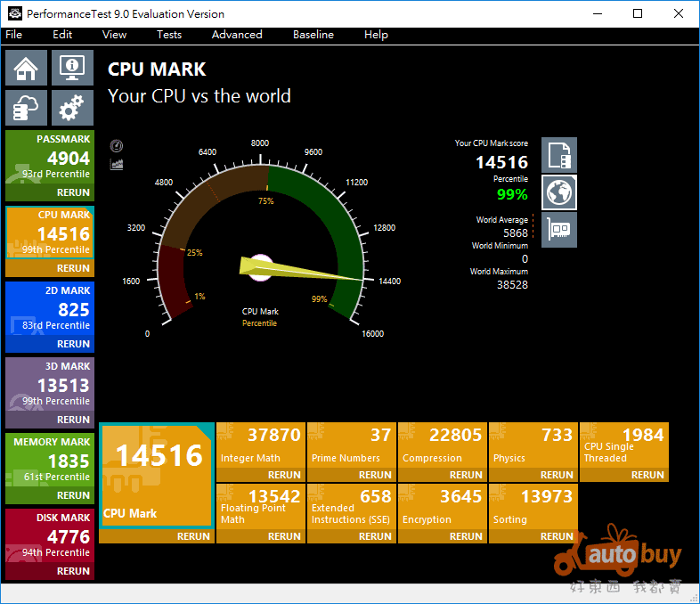
Task: Click the globe world comparison icon
Action: click(559, 192)
